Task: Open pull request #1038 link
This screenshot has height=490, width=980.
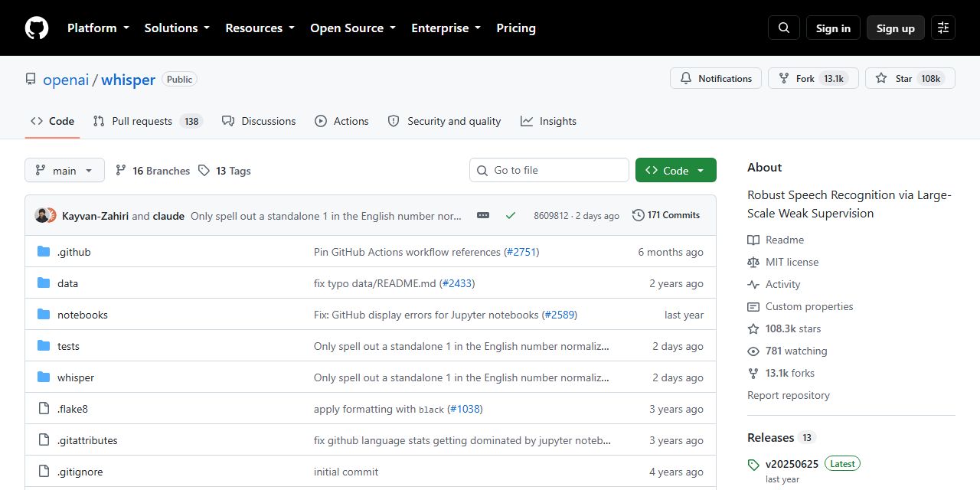Action: point(465,409)
